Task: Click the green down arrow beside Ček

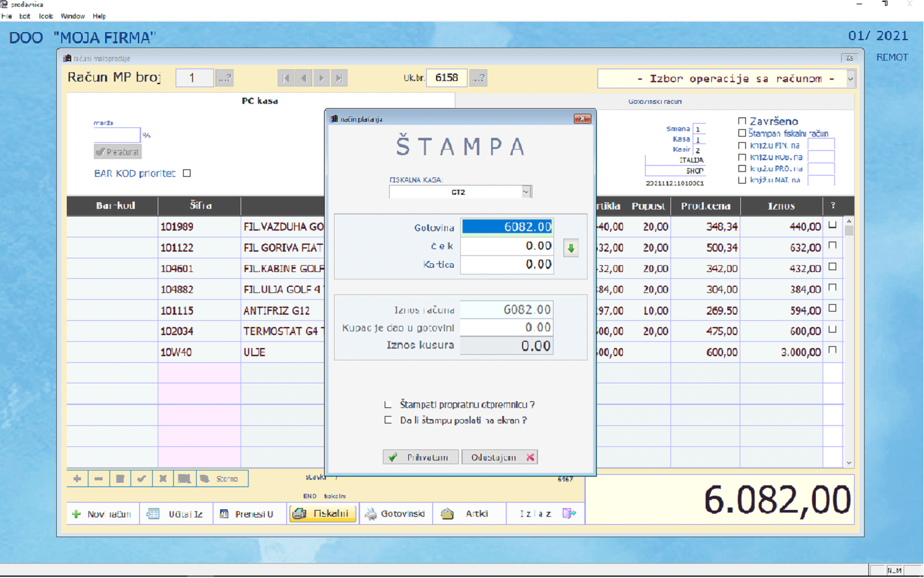Action: click(x=571, y=249)
